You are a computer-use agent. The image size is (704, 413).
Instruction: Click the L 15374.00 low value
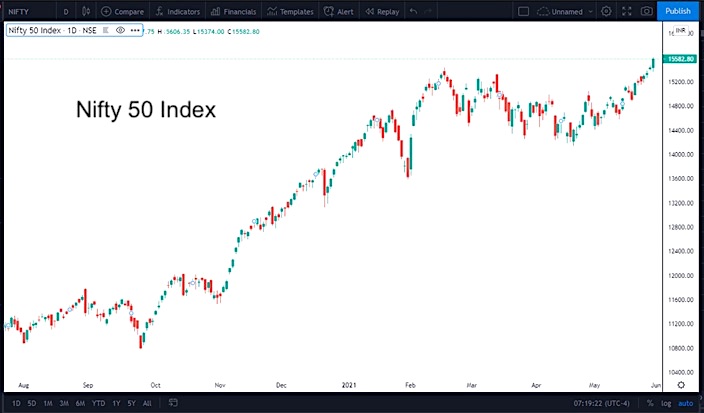(208, 31)
